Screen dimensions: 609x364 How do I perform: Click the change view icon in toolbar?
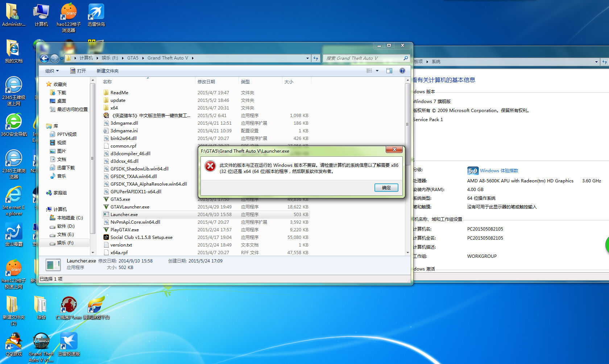coord(369,71)
